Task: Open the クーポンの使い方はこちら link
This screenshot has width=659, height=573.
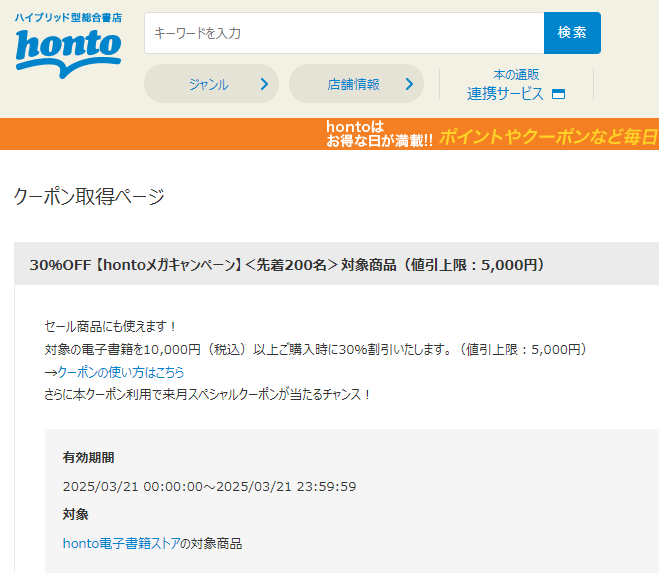Action: click(x=121, y=372)
